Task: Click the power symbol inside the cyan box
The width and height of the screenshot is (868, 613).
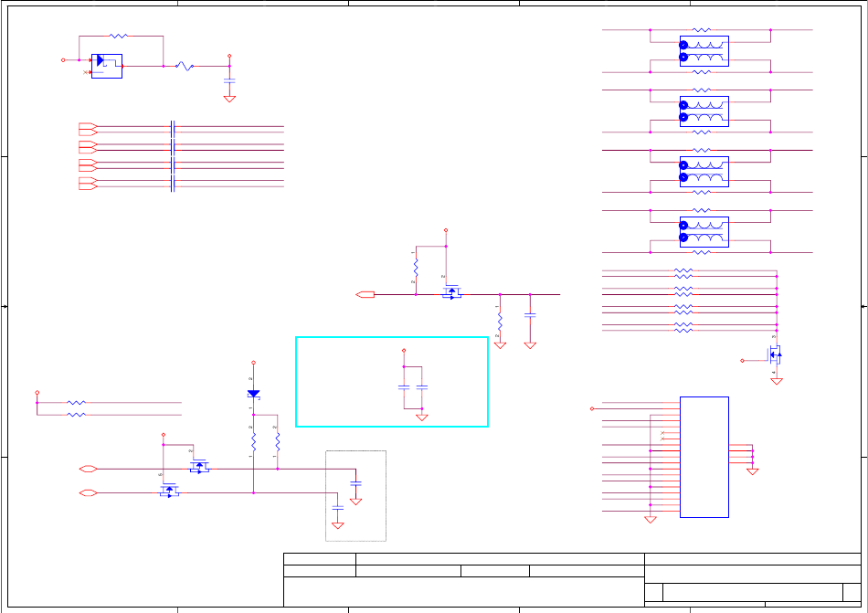Action: click(x=404, y=350)
